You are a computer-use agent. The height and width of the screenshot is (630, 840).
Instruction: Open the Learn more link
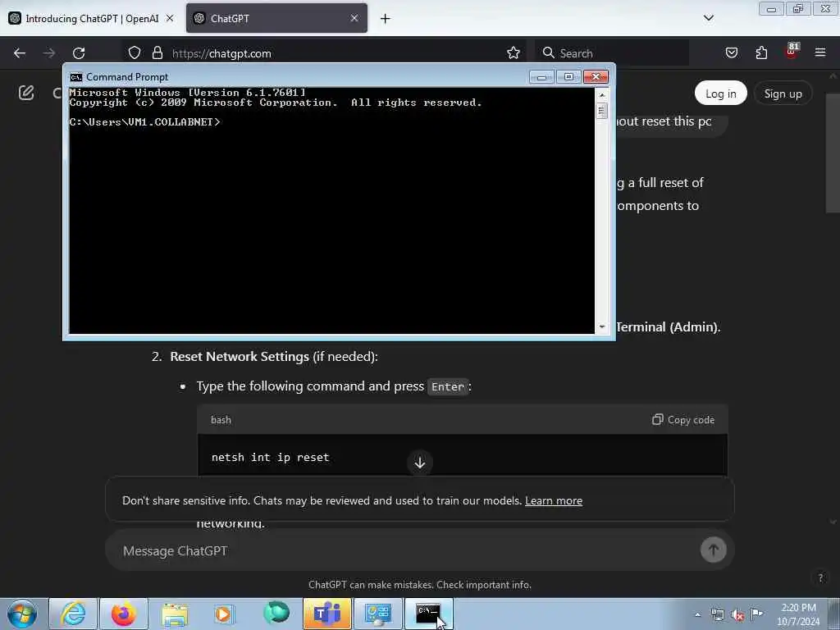pos(554,501)
